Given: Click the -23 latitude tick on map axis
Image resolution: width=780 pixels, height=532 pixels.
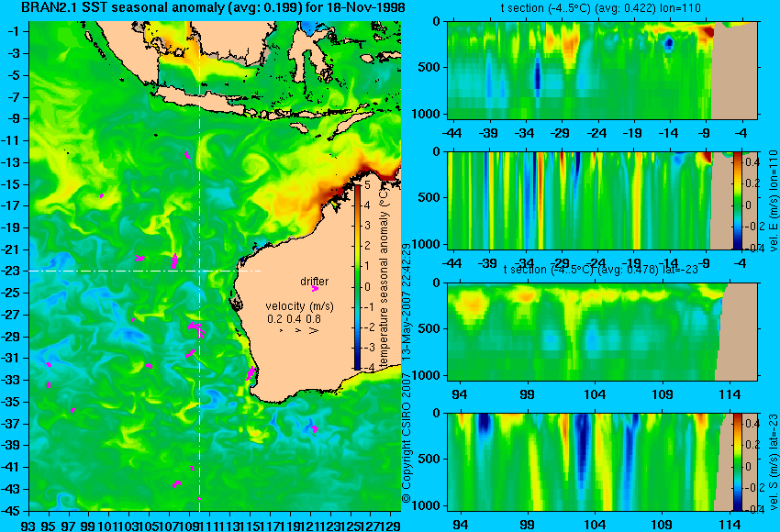Looking at the screenshot, I should click(x=14, y=272).
